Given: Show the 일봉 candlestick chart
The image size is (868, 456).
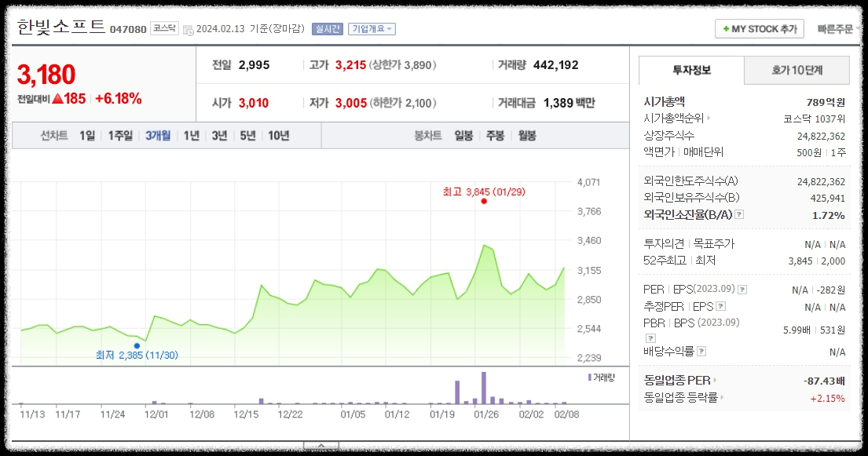Looking at the screenshot, I should tap(464, 136).
